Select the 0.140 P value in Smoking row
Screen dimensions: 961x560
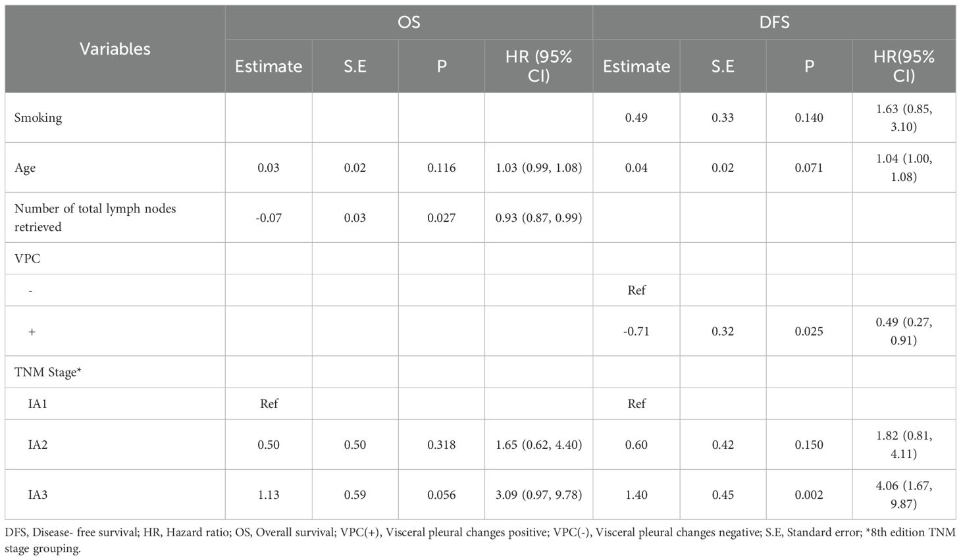click(808, 118)
